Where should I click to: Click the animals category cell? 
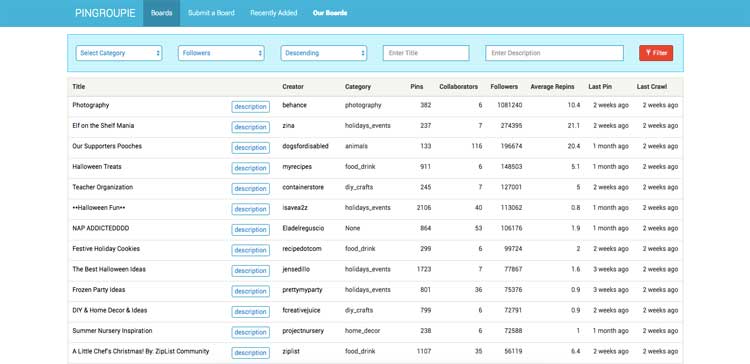(356, 146)
